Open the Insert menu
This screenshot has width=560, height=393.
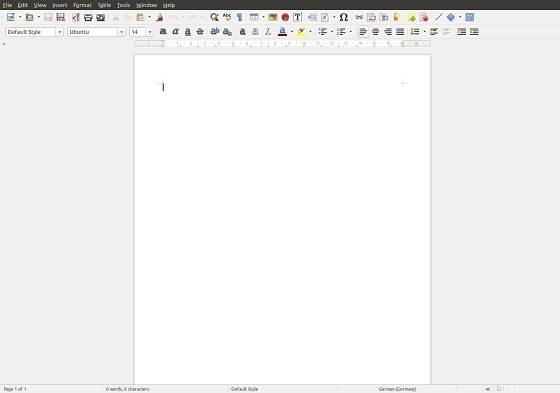point(60,5)
